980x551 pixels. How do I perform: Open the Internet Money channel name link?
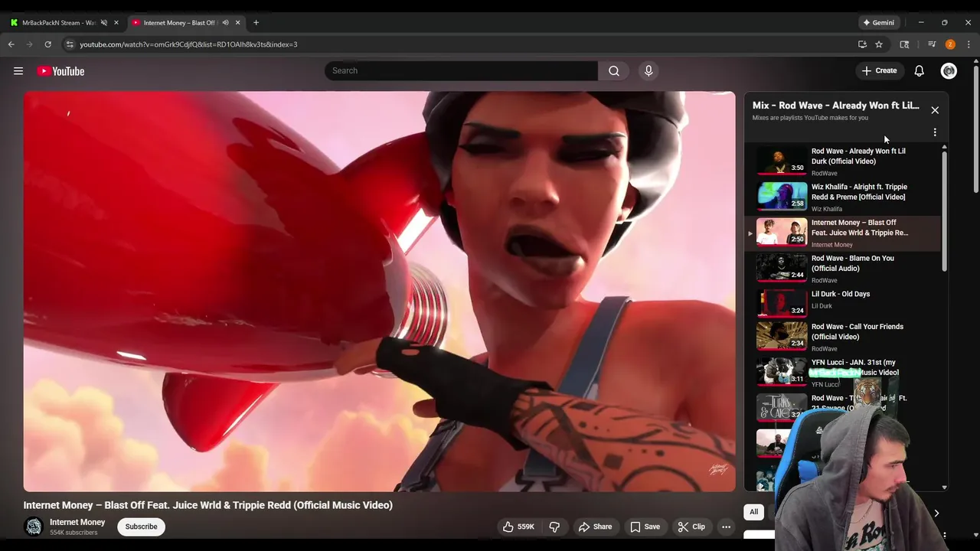(x=77, y=522)
